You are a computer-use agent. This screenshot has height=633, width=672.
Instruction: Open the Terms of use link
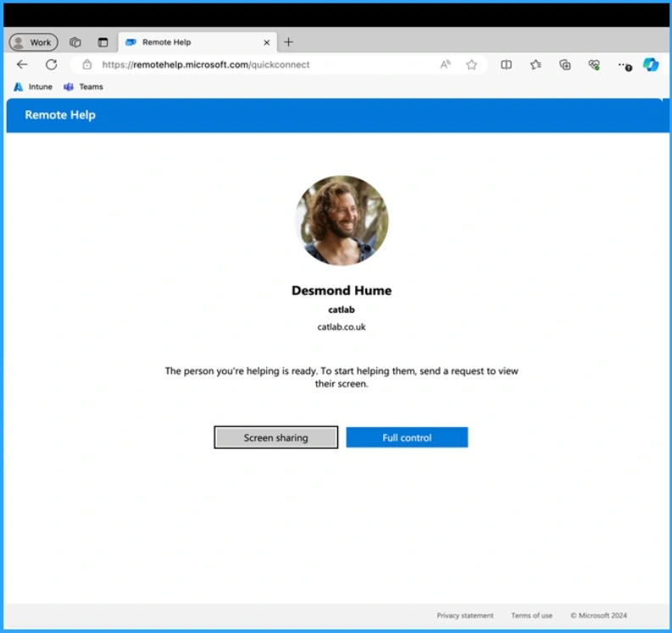coord(532,615)
